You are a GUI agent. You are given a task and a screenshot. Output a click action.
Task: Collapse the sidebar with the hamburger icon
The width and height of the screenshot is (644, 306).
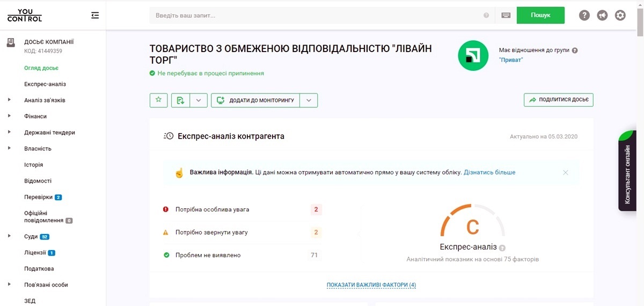pyautogui.click(x=95, y=16)
